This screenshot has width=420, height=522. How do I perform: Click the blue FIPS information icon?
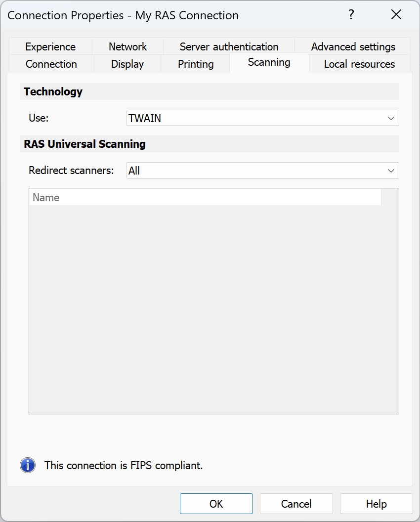click(28, 465)
